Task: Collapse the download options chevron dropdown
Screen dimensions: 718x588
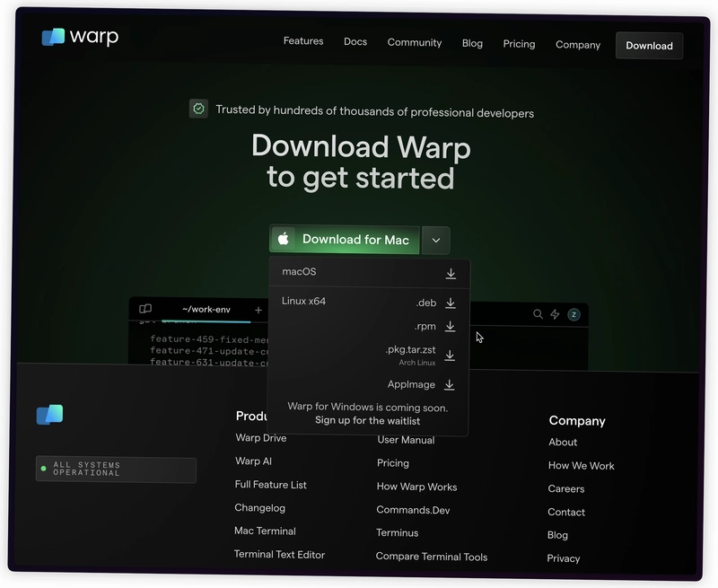Action: point(436,241)
